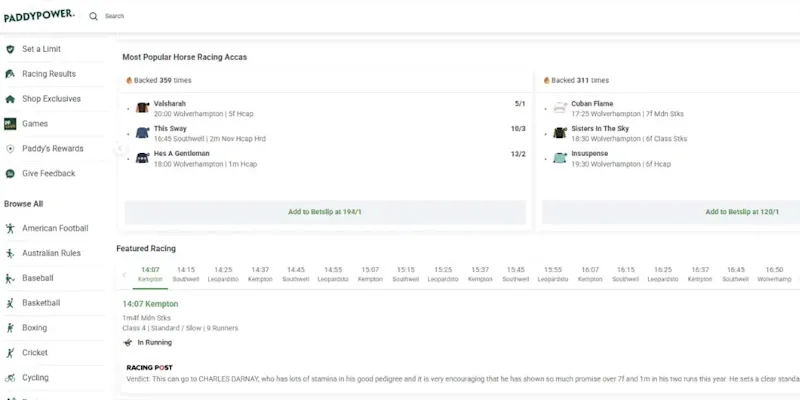Select Insuspense horse name
800x400 pixels.
[x=590, y=154]
